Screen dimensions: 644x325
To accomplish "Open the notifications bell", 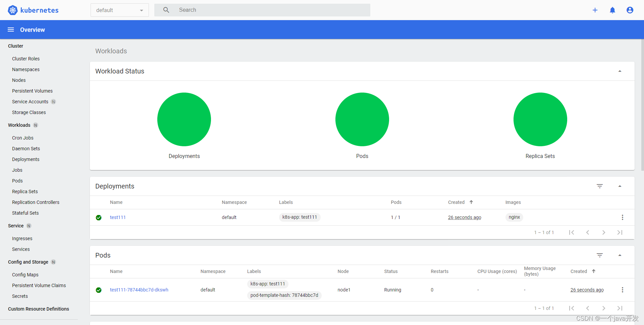I will click(612, 10).
